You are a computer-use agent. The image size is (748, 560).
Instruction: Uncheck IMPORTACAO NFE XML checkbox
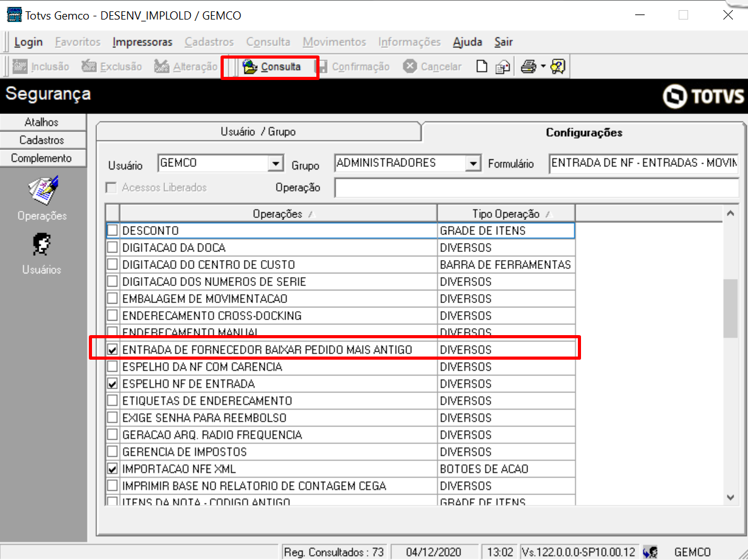(113, 469)
